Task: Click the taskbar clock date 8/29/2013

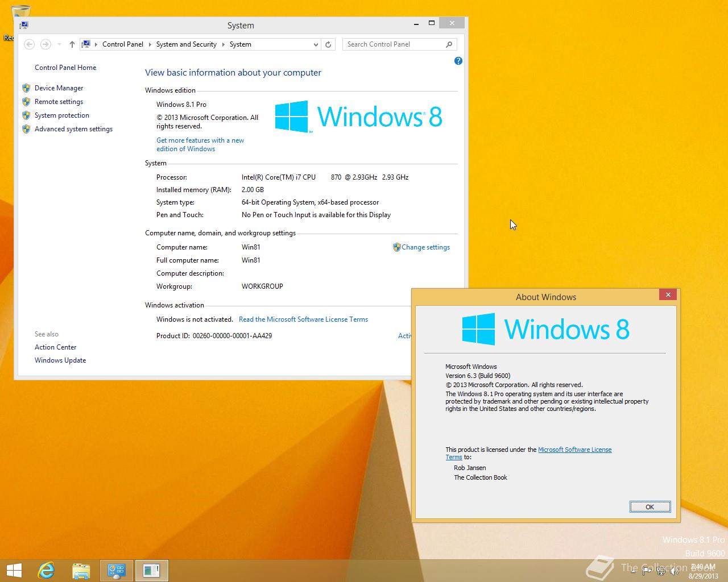Action: [704, 576]
